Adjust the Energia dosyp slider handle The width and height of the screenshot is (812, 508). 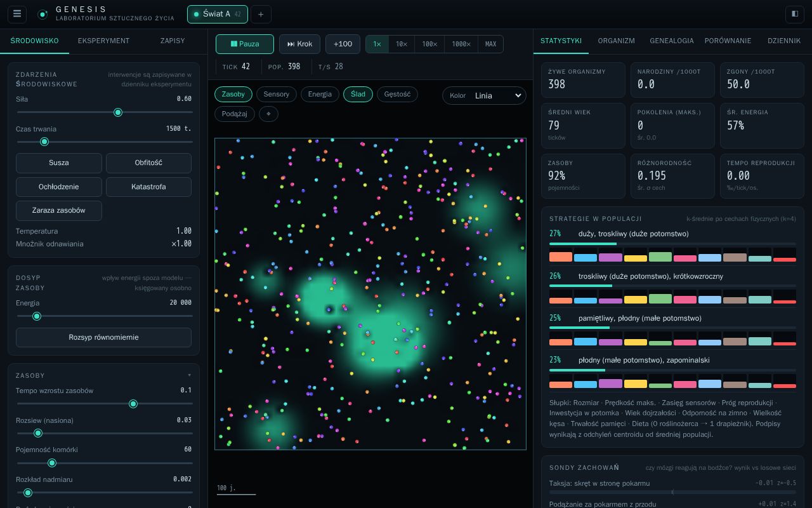click(37, 316)
